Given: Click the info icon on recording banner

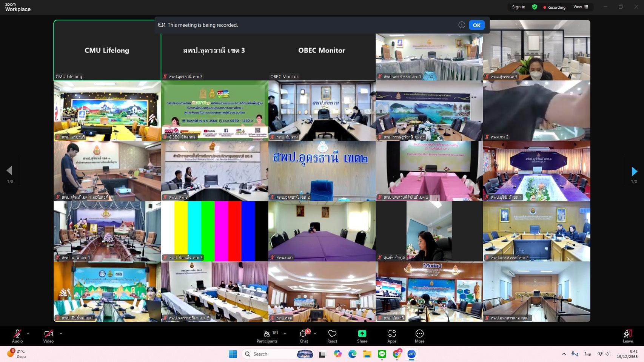Looking at the screenshot, I should pos(461,25).
